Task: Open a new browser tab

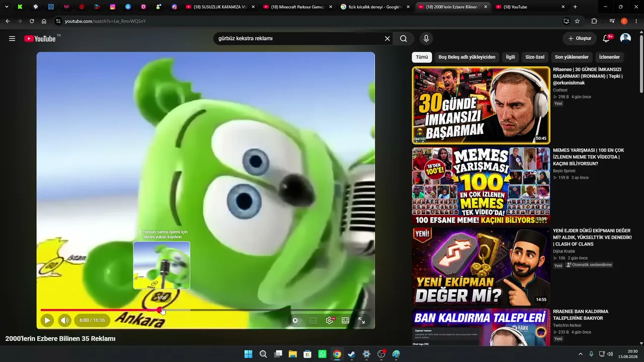Action: (575, 7)
